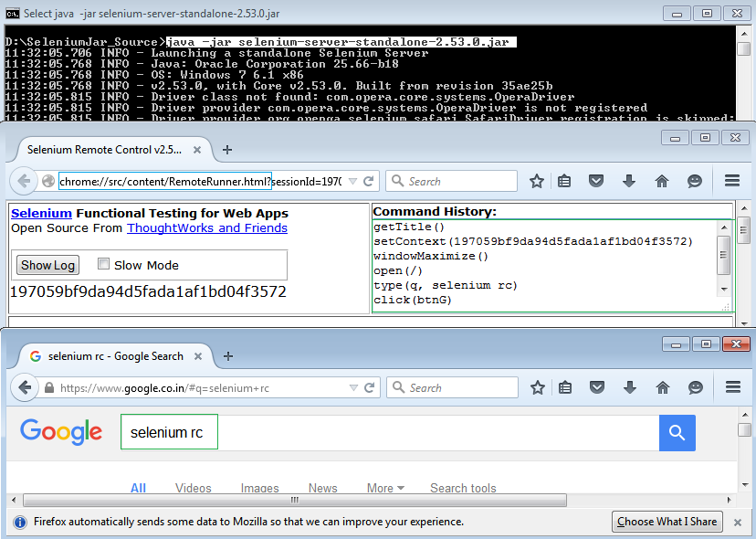Click Pocket icon in Selenium Remote Control window

(596, 182)
